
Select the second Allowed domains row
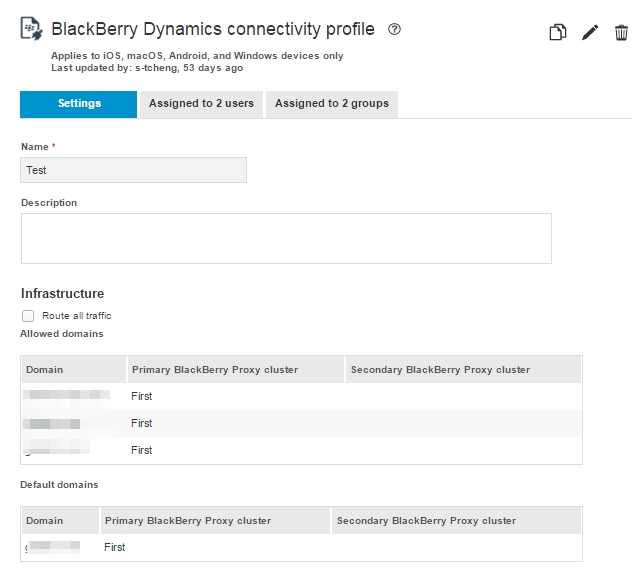coord(300,424)
